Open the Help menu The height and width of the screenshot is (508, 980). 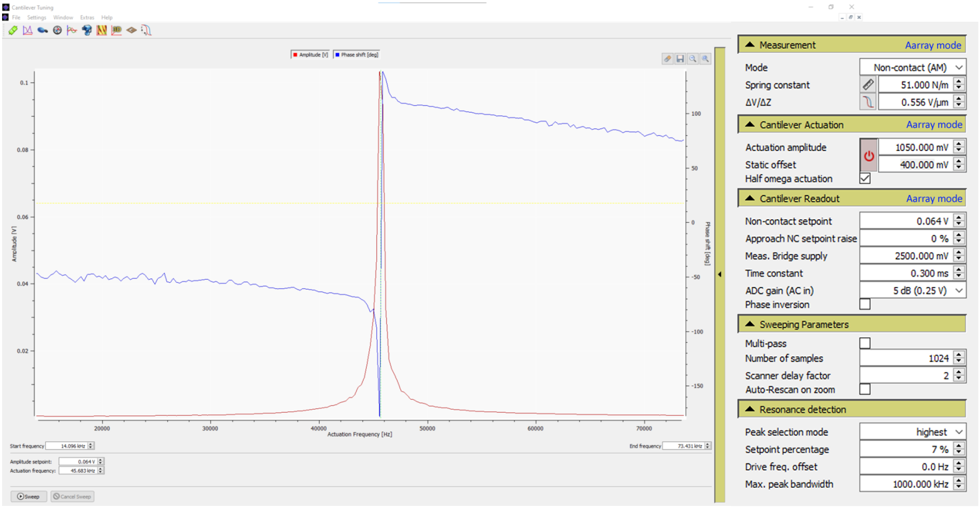[107, 18]
